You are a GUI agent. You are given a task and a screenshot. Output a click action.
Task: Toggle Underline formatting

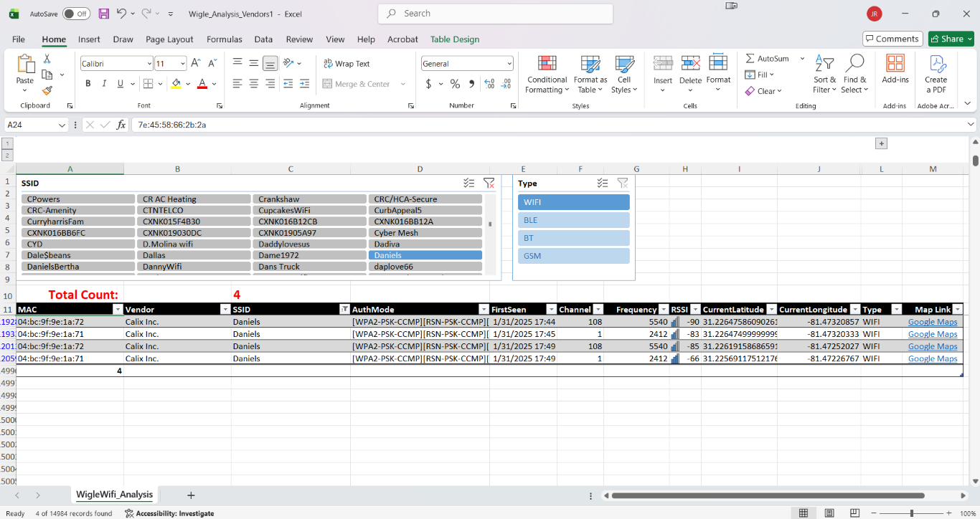(x=120, y=84)
